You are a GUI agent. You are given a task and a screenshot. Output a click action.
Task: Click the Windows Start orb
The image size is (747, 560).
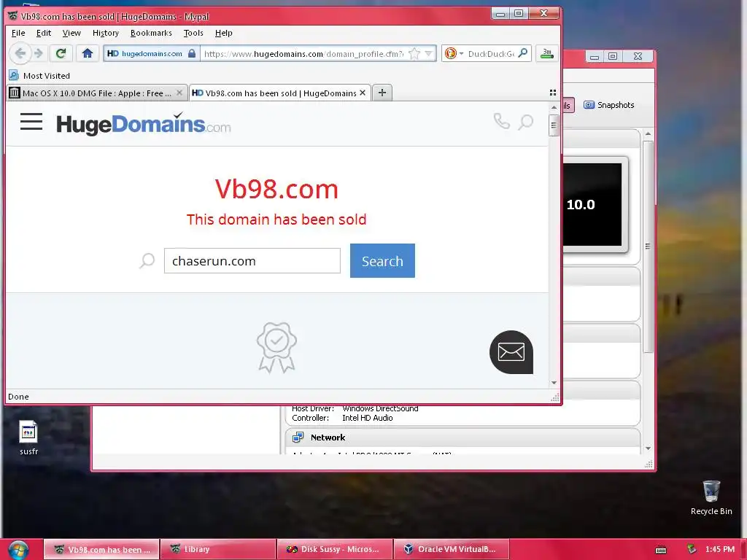pyautogui.click(x=18, y=550)
